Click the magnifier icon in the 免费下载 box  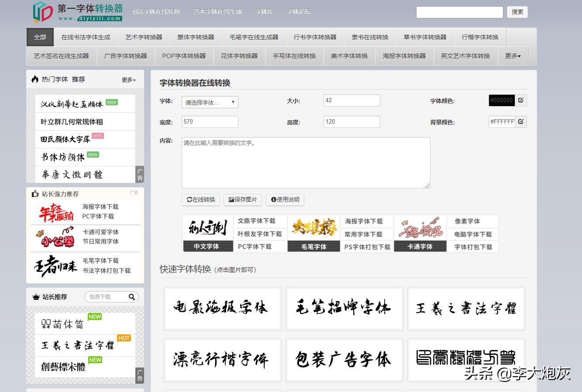coord(132,297)
